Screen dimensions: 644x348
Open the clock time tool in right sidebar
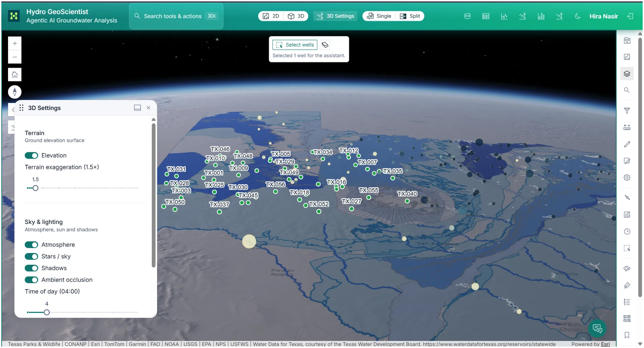tap(627, 232)
